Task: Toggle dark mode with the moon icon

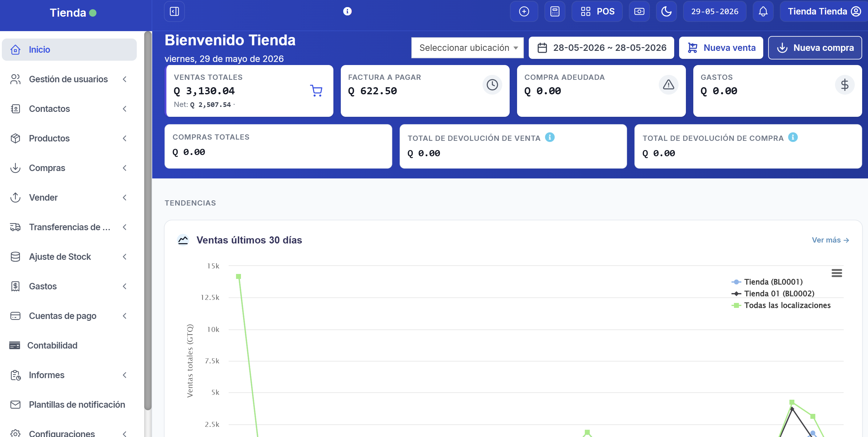Action: point(666,11)
